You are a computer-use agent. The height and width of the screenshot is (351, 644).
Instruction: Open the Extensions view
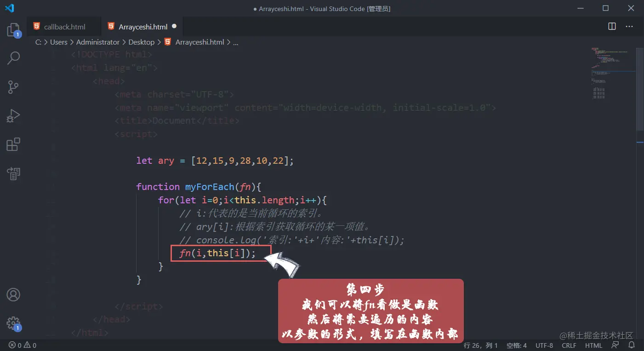pos(12,144)
